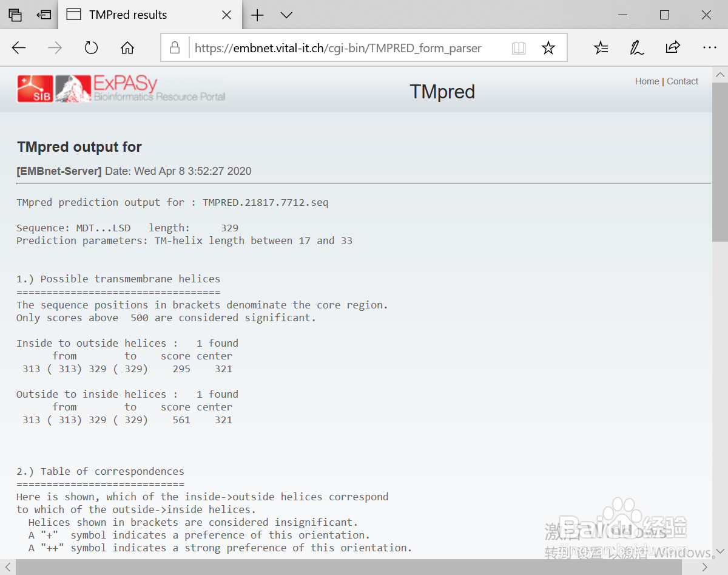Screen dimensions: 728x575
Task: Open the favorites hub
Action: [x=601, y=48]
